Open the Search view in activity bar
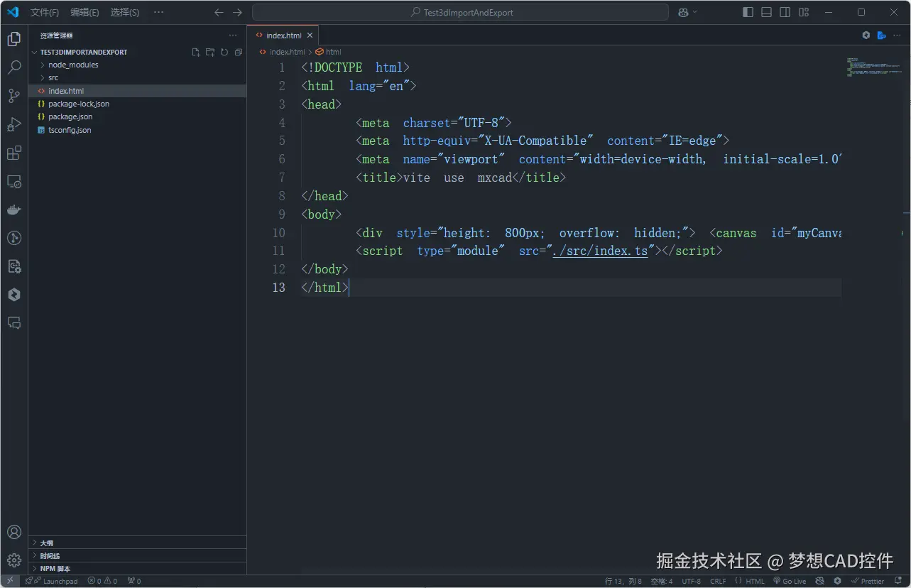The image size is (911, 588). (13, 67)
